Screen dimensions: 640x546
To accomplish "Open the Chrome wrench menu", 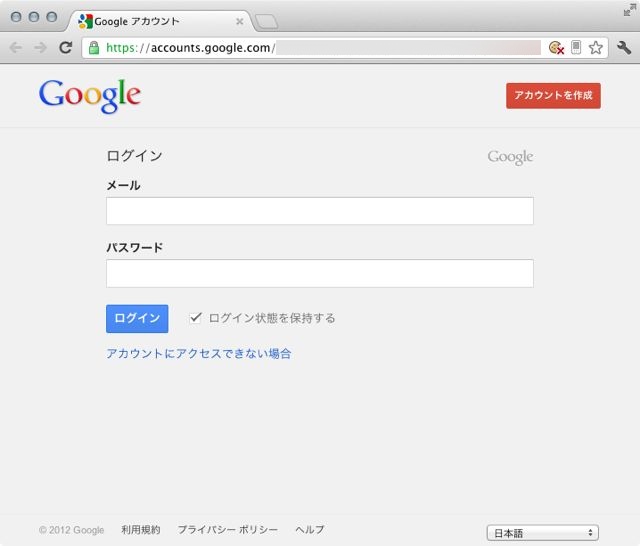I will pyautogui.click(x=624, y=48).
